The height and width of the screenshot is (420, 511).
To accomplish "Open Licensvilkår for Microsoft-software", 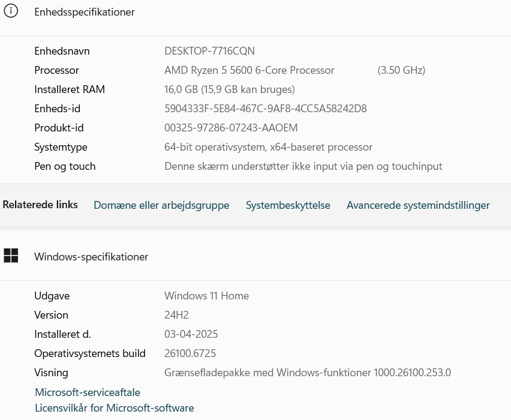I will click(x=114, y=407).
